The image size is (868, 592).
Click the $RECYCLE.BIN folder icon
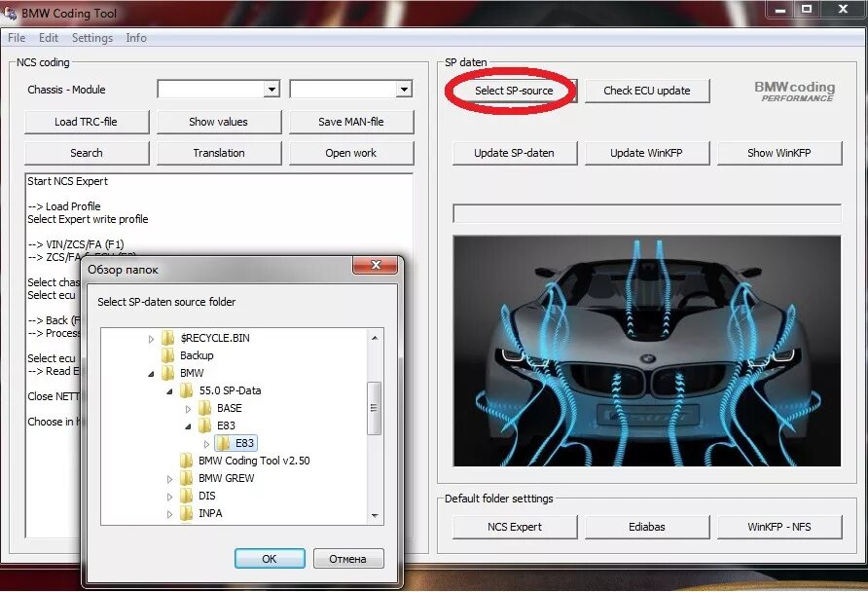click(167, 338)
